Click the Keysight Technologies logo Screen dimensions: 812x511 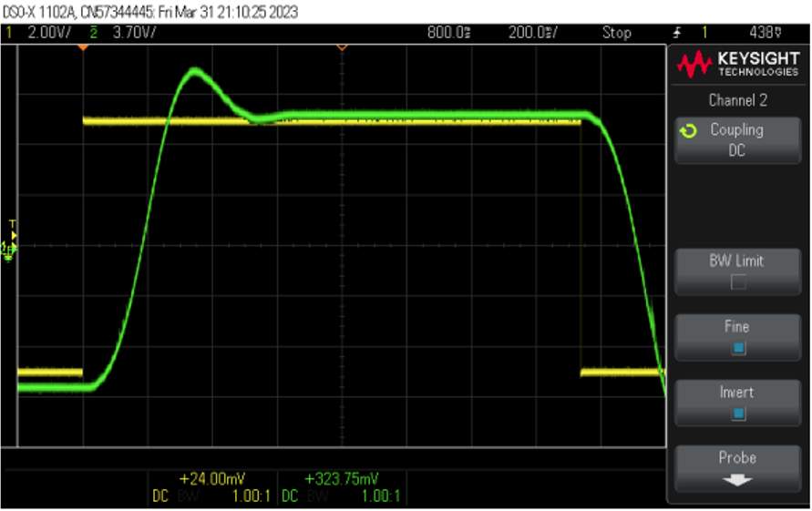pyautogui.click(x=736, y=64)
